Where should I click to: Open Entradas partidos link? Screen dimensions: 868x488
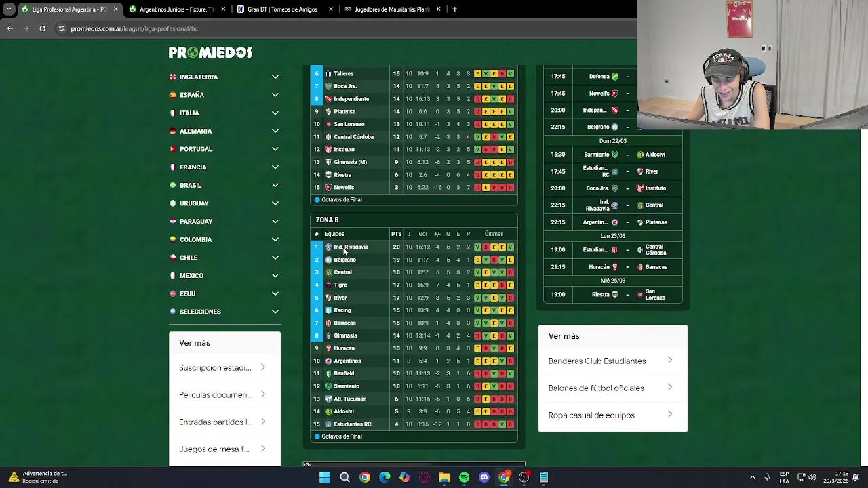224,422
